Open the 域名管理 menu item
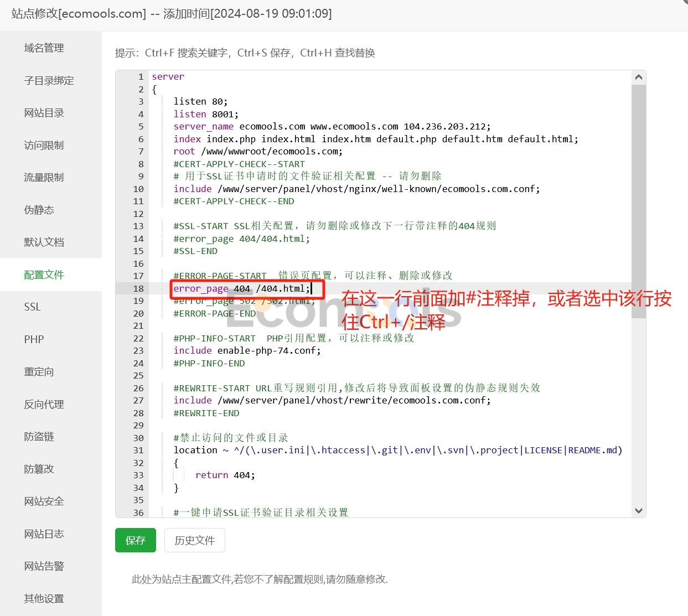The width and height of the screenshot is (688, 616). pos(44,48)
